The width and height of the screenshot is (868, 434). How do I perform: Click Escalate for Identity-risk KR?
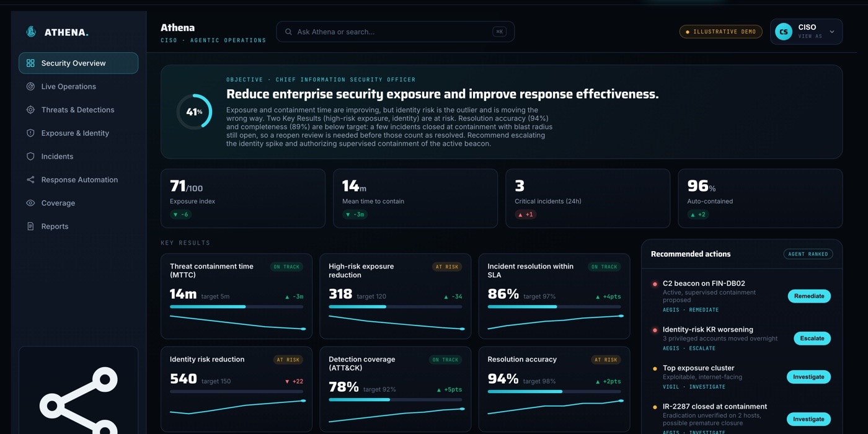tap(812, 339)
